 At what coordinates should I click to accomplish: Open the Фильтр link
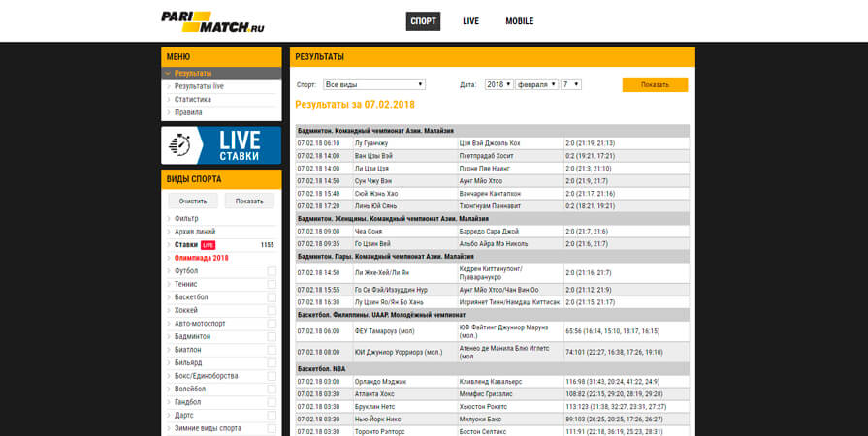186,219
